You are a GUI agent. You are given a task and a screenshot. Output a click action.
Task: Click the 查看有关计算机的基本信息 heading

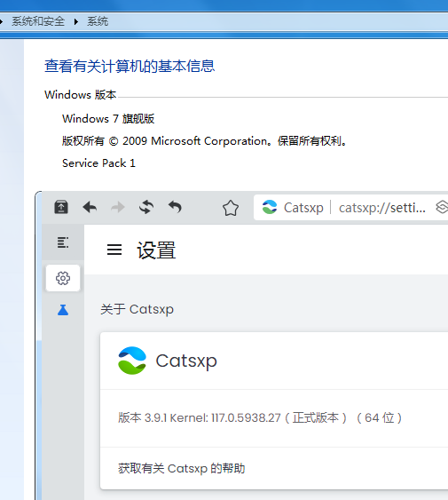130,66
